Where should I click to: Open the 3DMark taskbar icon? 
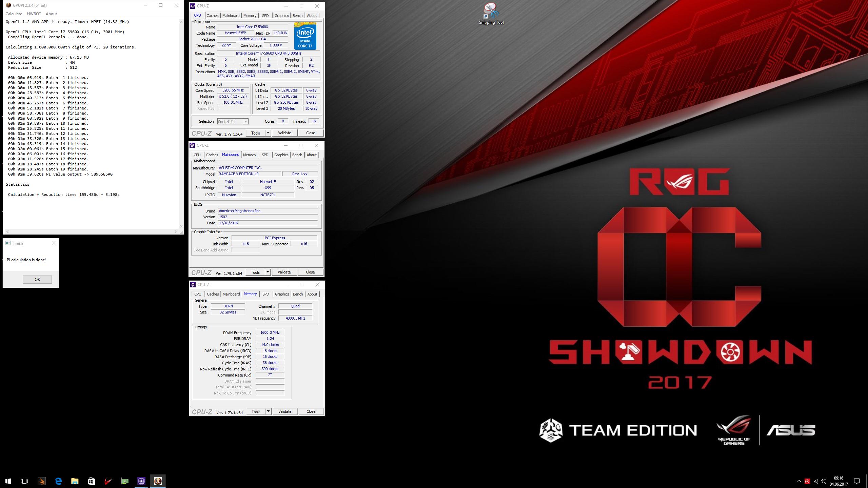41,481
